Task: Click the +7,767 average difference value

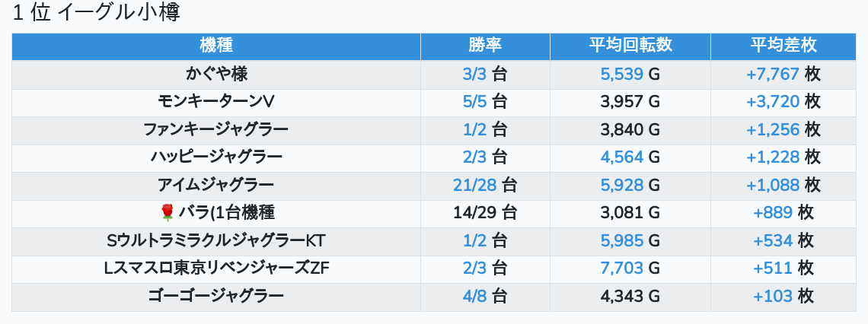Action: pos(773,74)
